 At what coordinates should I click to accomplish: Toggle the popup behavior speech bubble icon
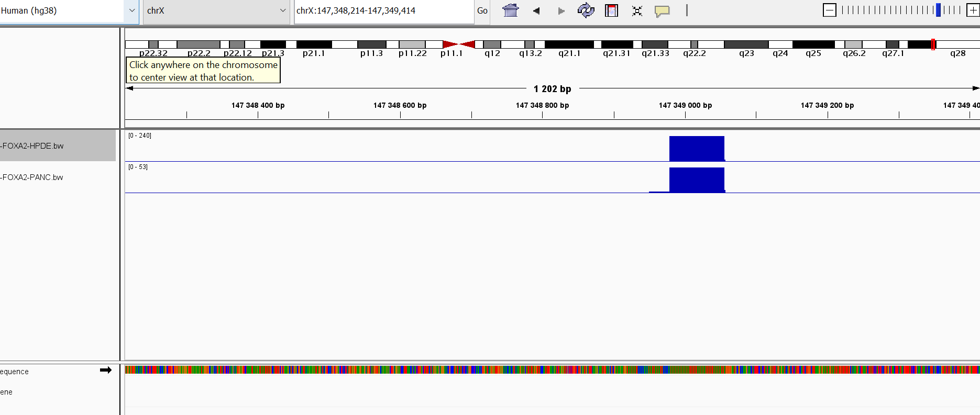click(x=662, y=11)
